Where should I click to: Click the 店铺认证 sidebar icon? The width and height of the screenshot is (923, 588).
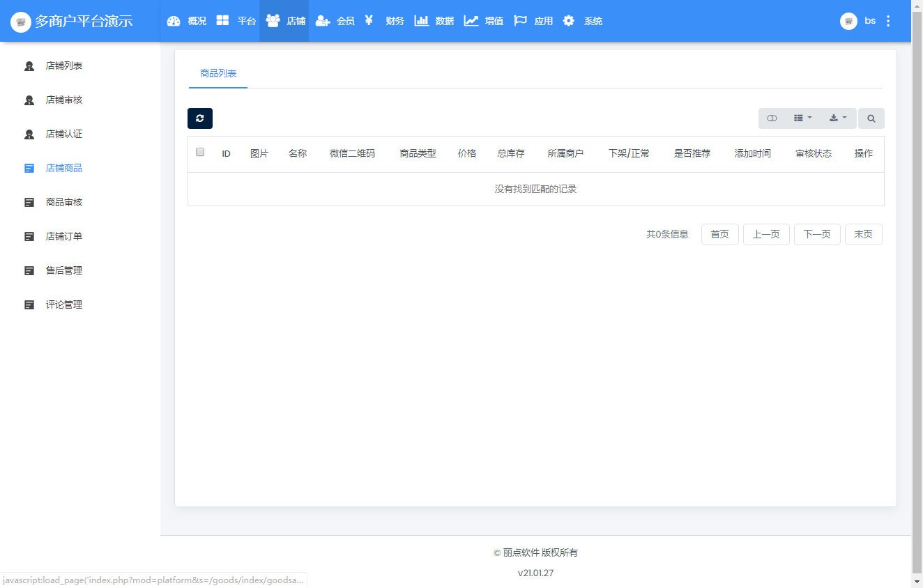(29, 134)
